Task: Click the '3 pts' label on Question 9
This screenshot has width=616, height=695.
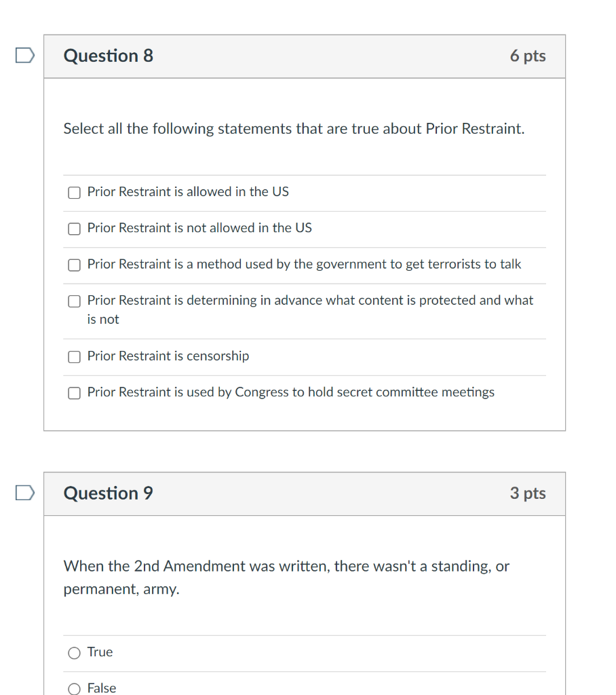Action: (x=528, y=493)
